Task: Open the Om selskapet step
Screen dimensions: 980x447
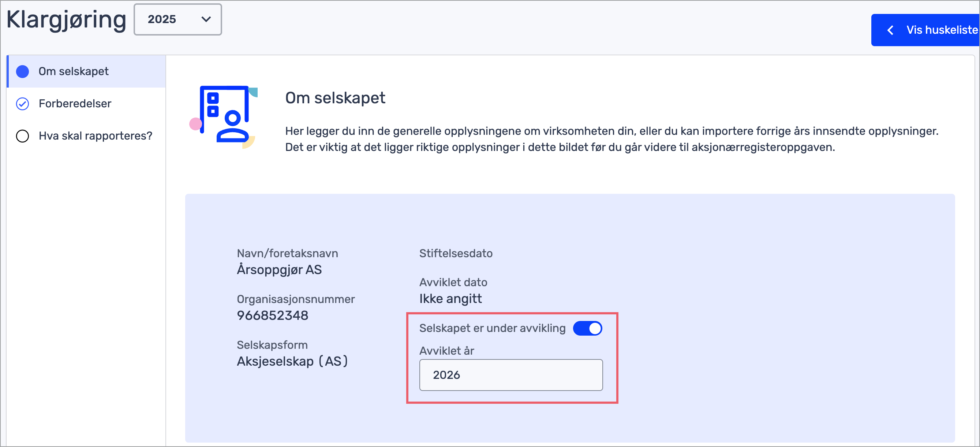Action: click(x=74, y=71)
